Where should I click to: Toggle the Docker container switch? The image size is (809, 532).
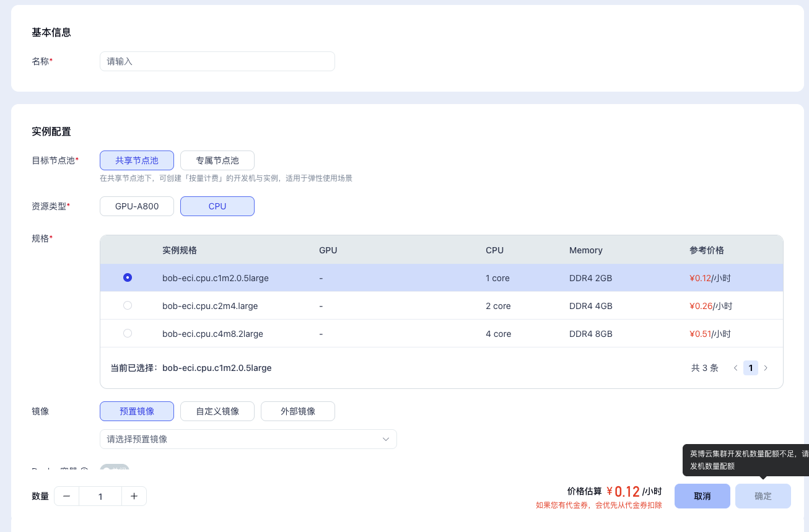[x=115, y=468]
